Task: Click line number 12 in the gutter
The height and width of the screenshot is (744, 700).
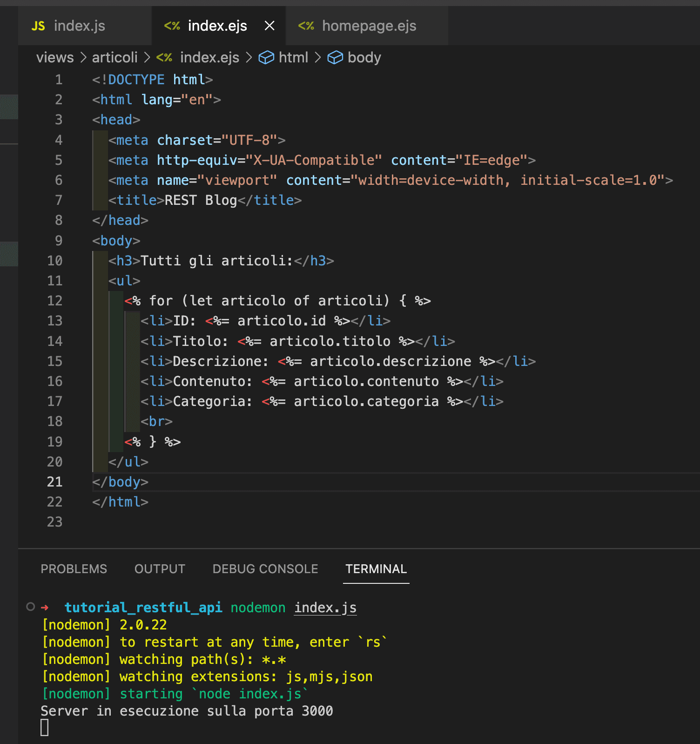Action: [x=54, y=301]
